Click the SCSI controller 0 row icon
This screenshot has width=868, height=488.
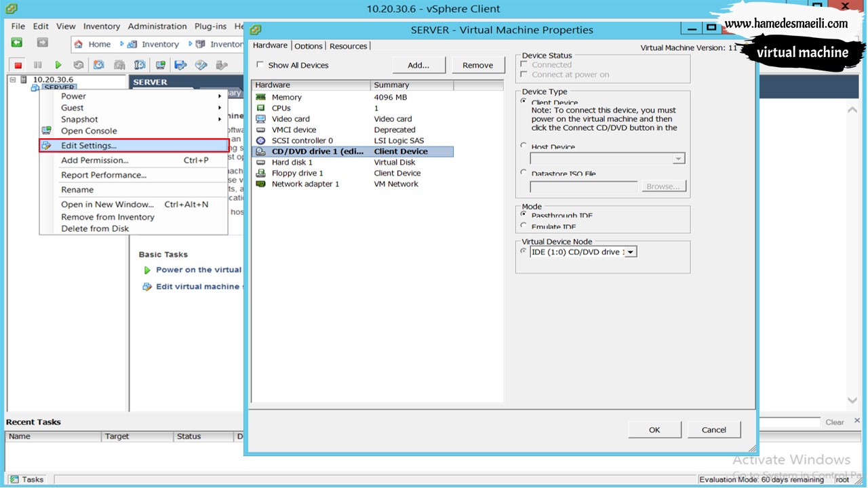[x=261, y=140]
